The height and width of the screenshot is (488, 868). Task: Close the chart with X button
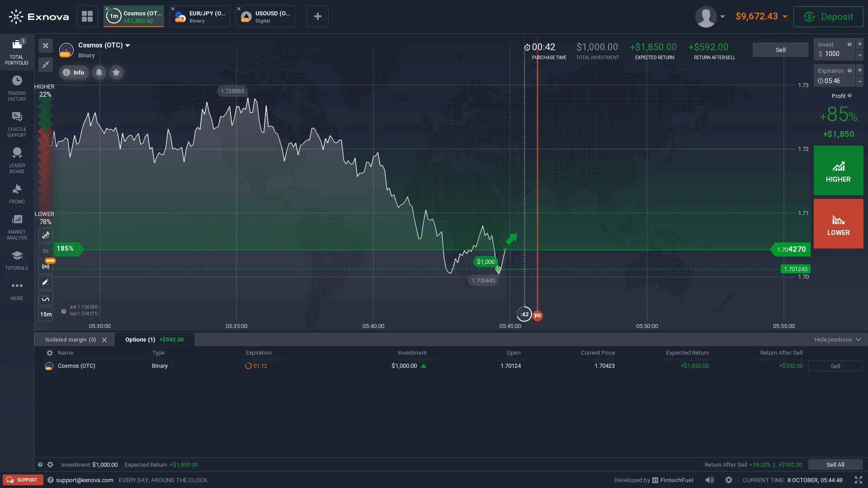coord(46,46)
